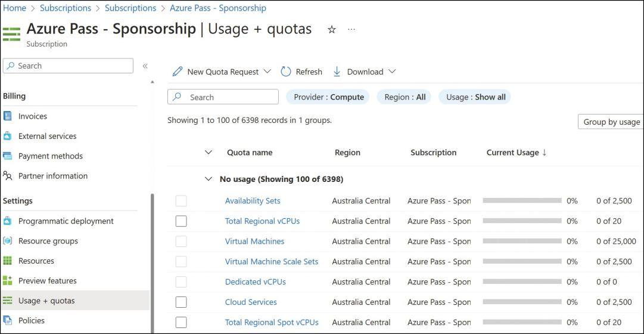Open Policies in the sidebar
Screen dimensions: 644x334
pos(31,320)
